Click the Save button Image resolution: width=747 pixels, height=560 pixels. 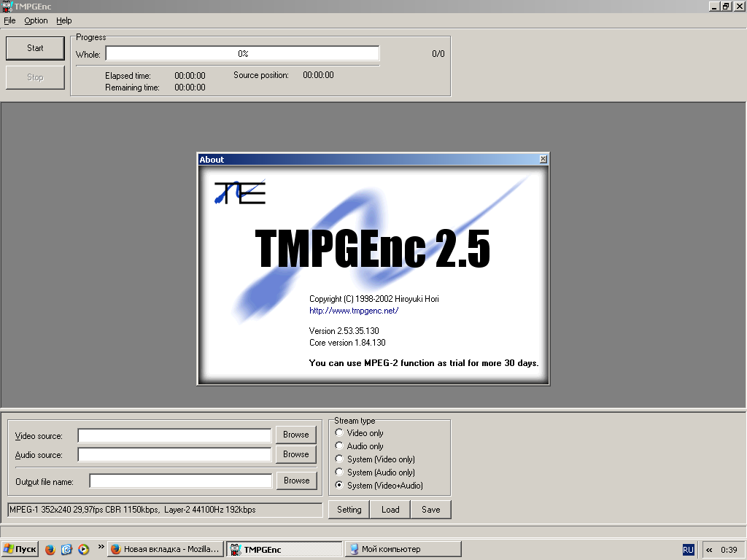coord(430,510)
